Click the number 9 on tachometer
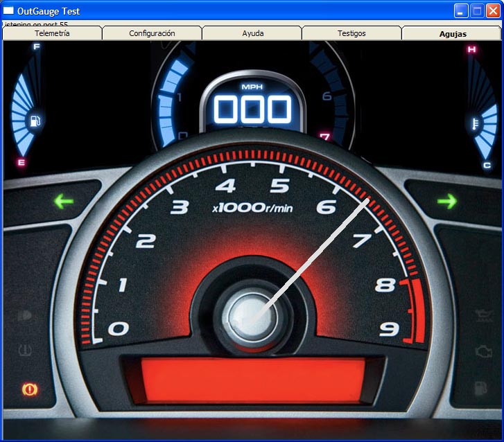This screenshot has width=504, height=442. pos(389,329)
